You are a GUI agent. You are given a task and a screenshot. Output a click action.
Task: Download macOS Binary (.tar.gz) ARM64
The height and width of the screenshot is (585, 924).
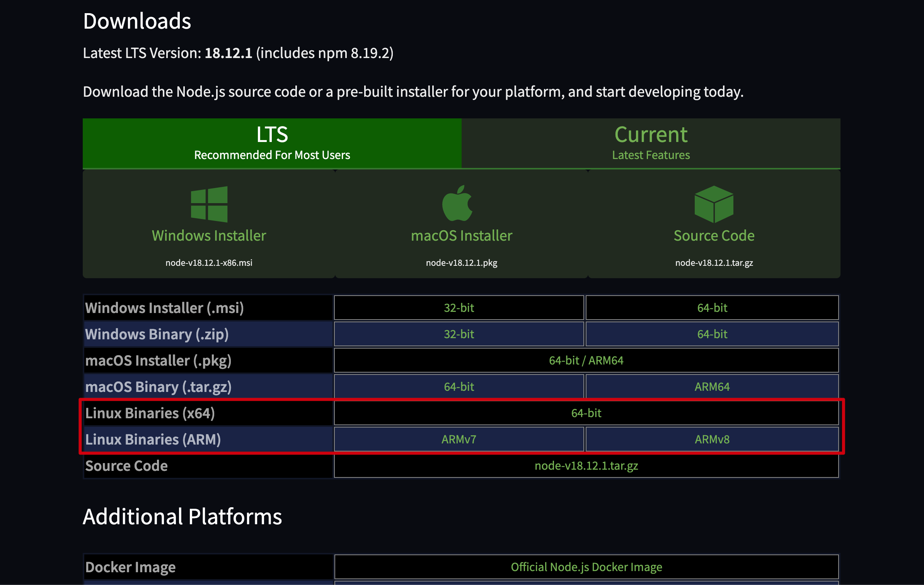(x=712, y=387)
